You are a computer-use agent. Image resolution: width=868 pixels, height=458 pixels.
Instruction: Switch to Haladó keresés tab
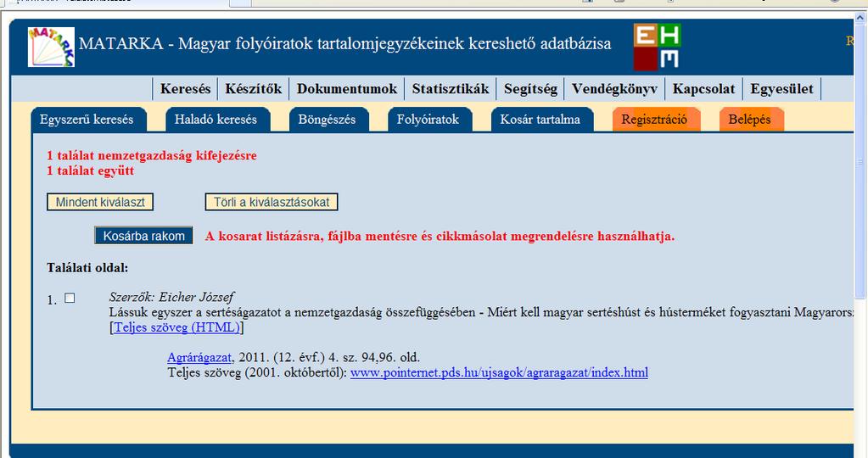point(217,120)
